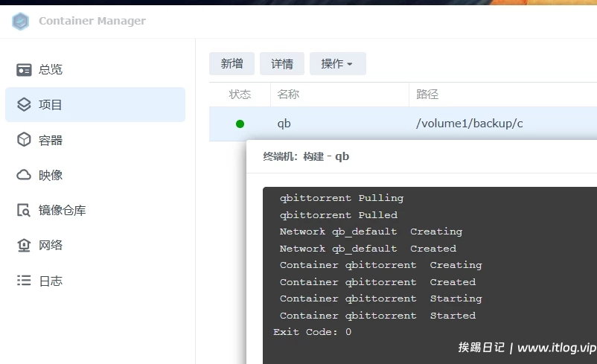597x364 pixels.
Task: Click the 新增 button
Action: [x=232, y=64]
